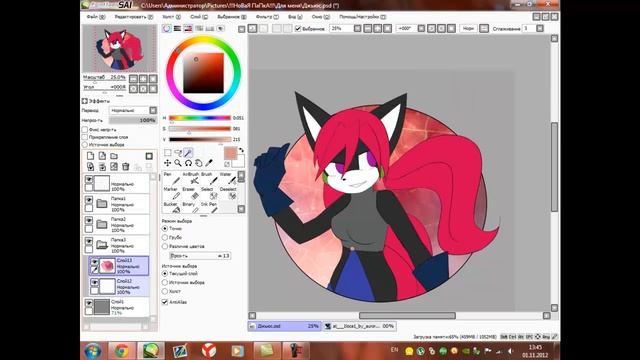
Task: Open the Редактировать menu
Action: tap(133, 17)
